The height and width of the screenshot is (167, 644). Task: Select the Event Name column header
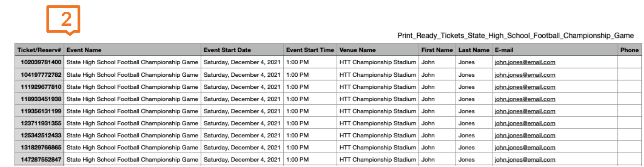point(132,50)
